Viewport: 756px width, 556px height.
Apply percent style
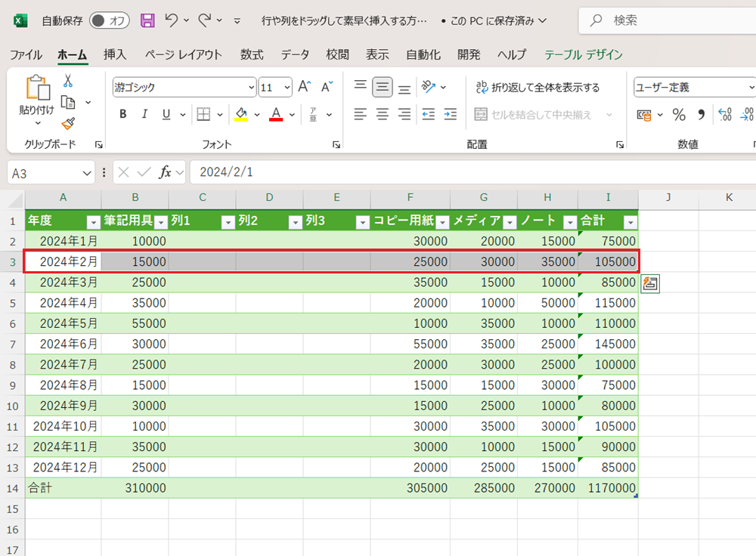click(679, 115)
